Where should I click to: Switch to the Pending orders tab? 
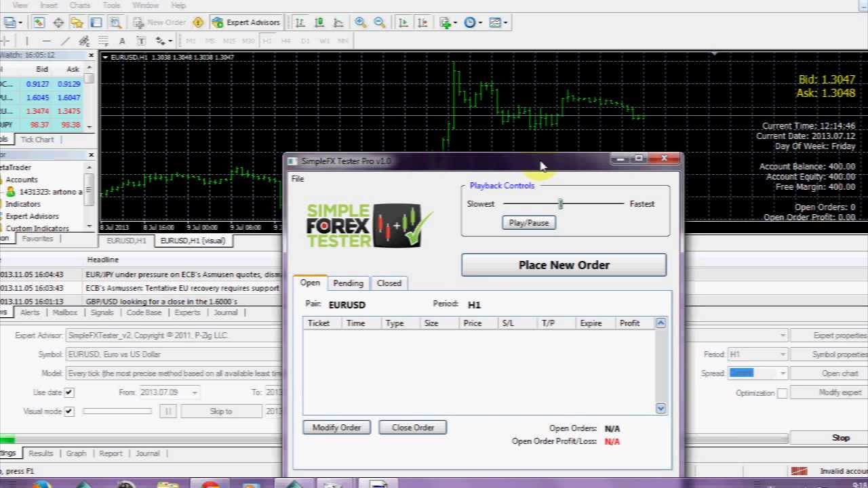click(348, 283)
